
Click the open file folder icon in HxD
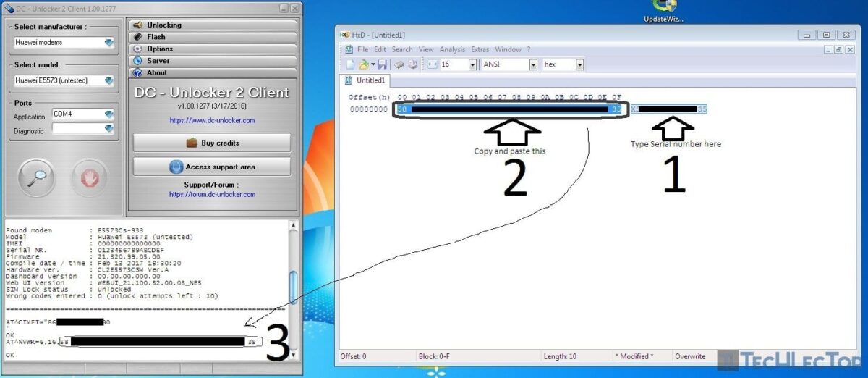(363, 64)
